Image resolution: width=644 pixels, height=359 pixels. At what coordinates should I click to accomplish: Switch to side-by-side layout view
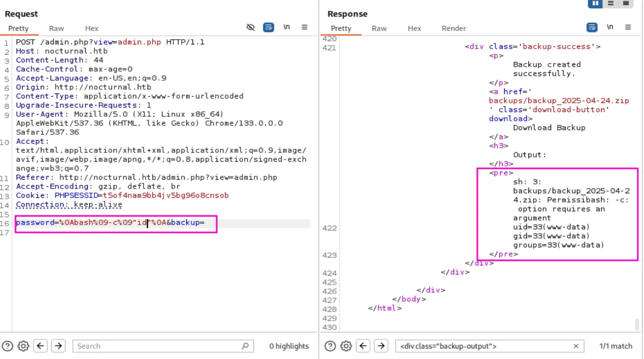(x=595, y=3)
